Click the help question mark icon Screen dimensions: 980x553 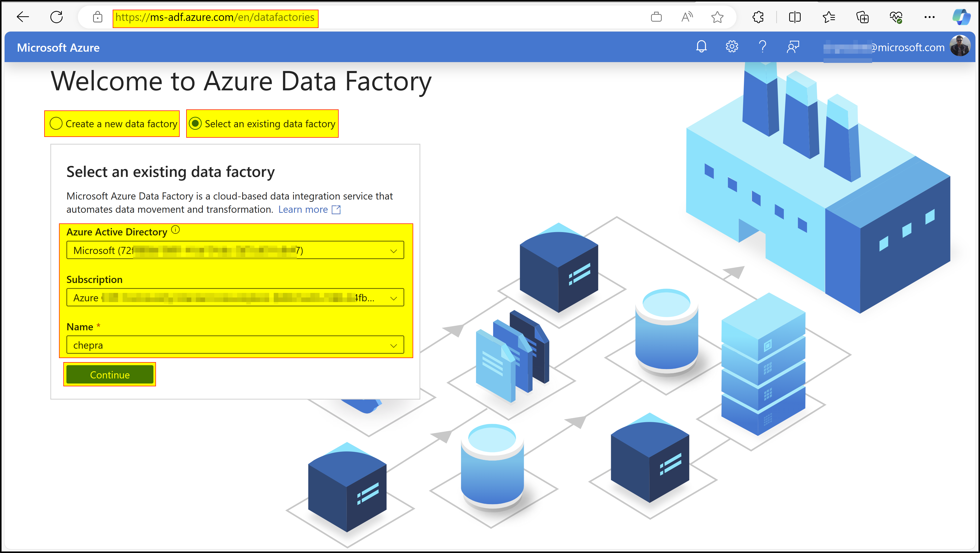click(762, 47)
